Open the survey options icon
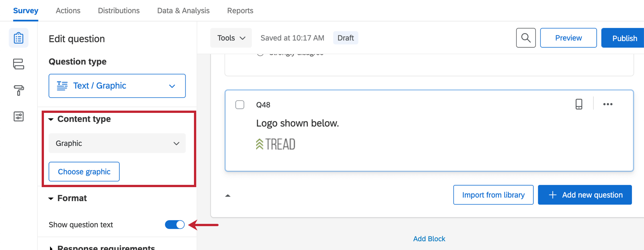The height and width of the screenshot is (250, 644). tap(19, 116)
